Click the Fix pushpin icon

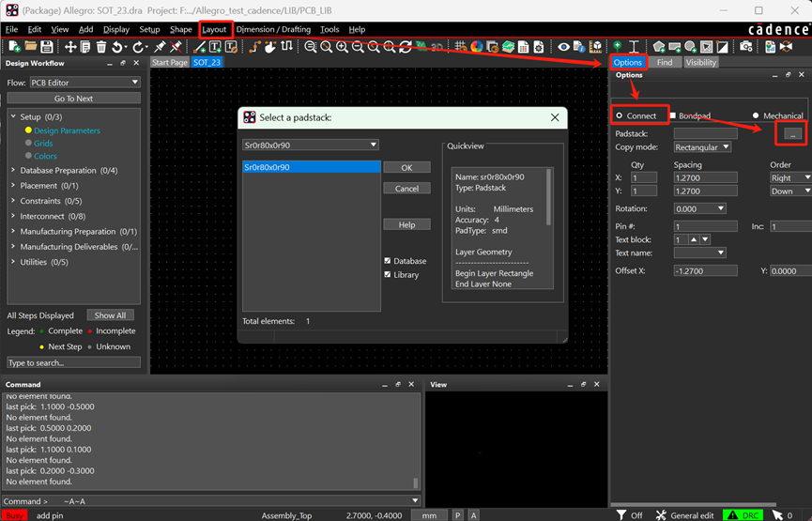point(160,47)
